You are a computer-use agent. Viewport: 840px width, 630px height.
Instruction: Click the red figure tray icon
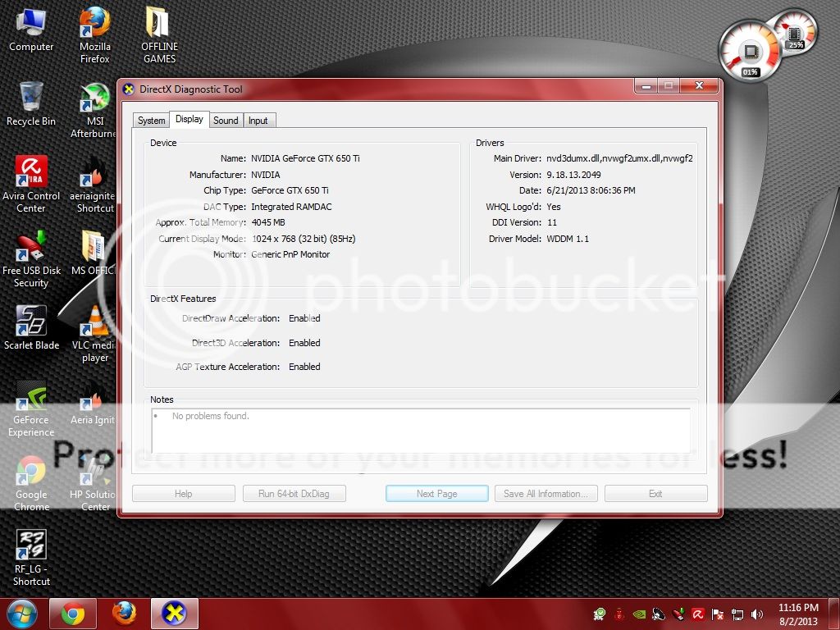pyautogui.click(x=619, y=614)
